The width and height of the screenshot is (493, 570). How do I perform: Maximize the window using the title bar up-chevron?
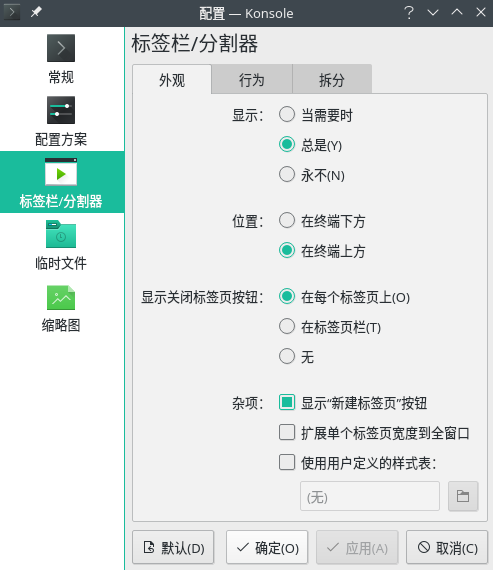point(457,13)
